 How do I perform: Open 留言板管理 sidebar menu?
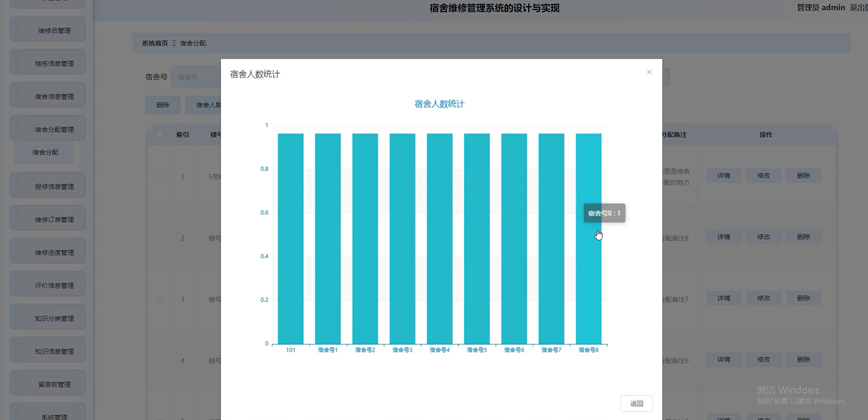click(x=47, y=383)
